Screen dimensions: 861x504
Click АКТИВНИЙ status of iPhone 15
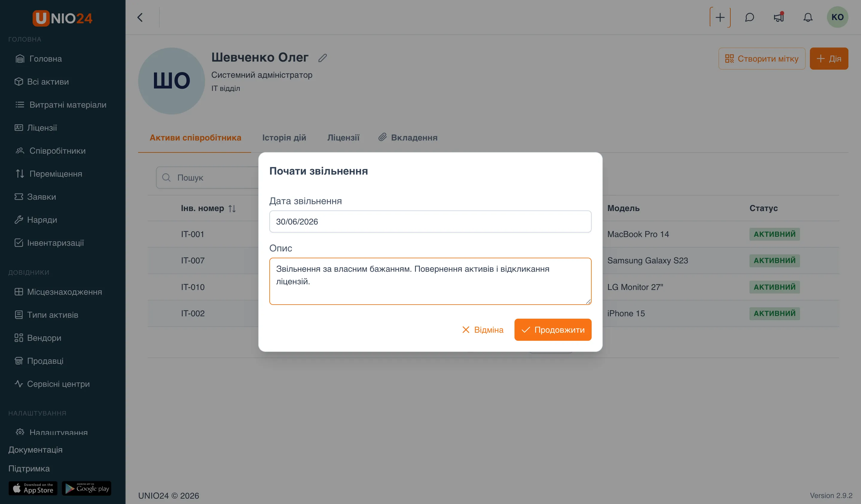[x=774, y=313]
